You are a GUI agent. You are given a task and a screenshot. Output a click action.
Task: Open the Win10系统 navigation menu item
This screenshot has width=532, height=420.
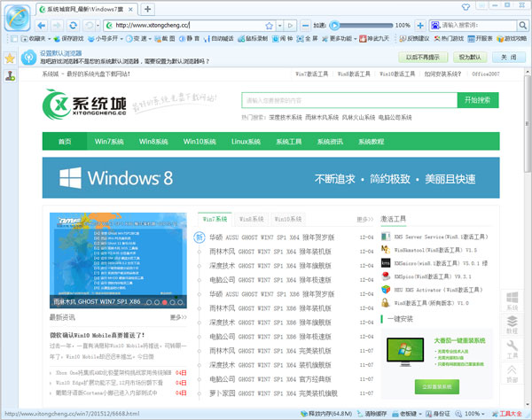tap(199, 142)
